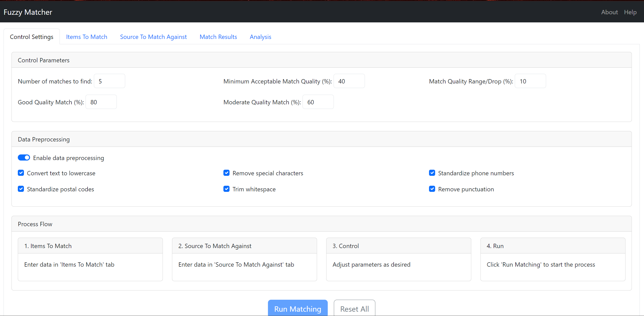Uncheck Standardize postal codes

point(21,189)
